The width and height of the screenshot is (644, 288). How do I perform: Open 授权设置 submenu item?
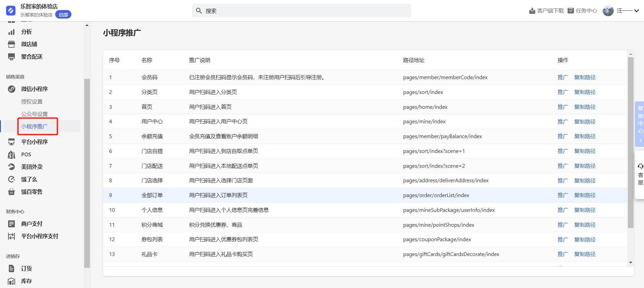32,102
